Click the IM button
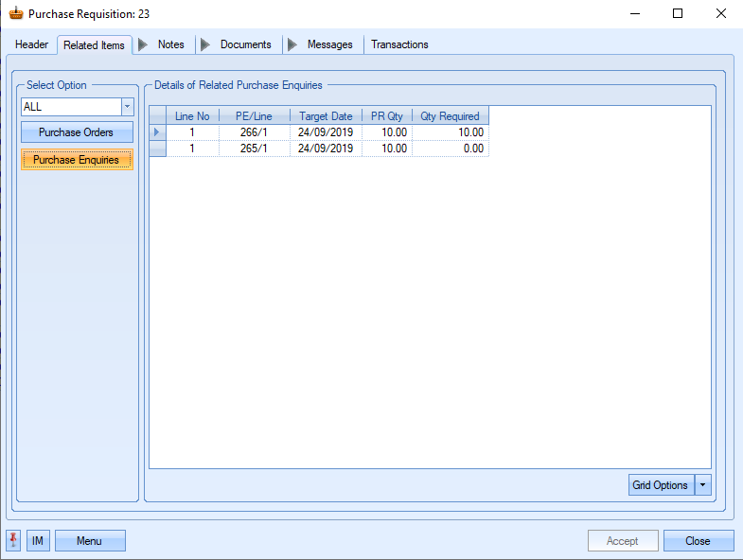The image size is (743, 560). pos(38,540)
